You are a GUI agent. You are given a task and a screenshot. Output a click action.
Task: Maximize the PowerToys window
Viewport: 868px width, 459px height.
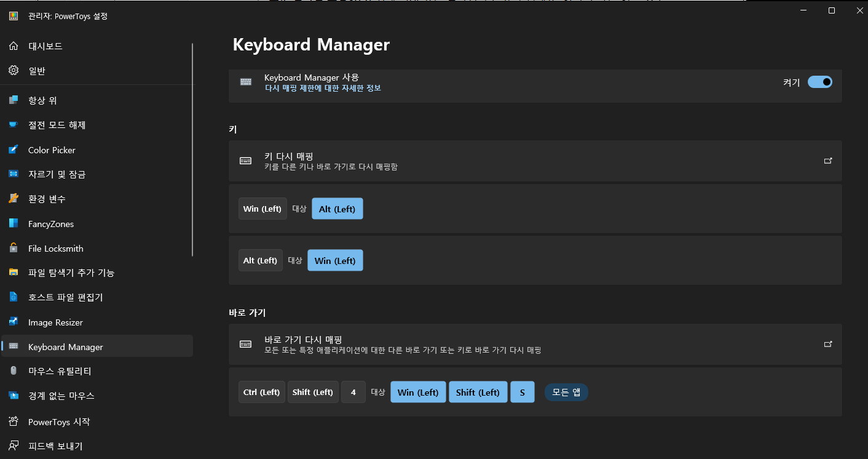point(832,10)
